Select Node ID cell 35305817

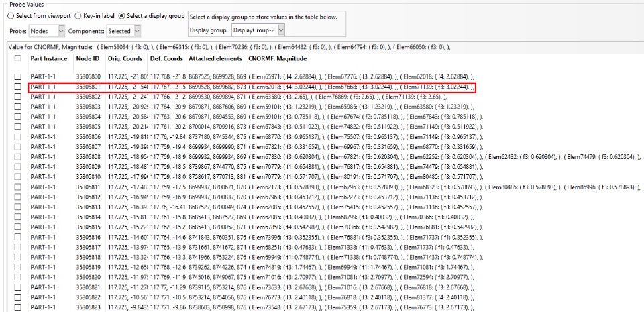pos(89,247)
